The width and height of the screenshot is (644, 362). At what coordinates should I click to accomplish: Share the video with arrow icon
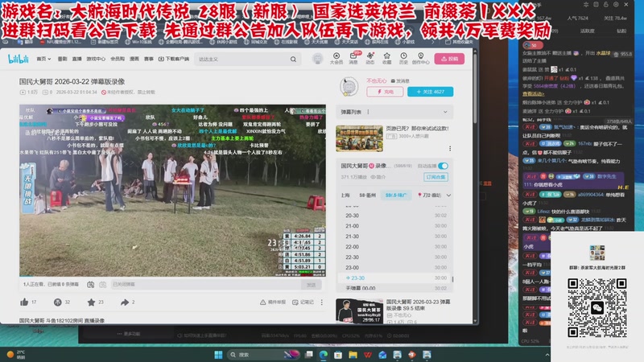click(125, 302)
